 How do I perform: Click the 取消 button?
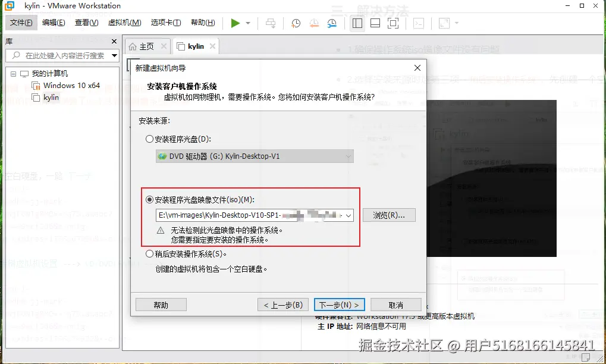pos(395,305)
